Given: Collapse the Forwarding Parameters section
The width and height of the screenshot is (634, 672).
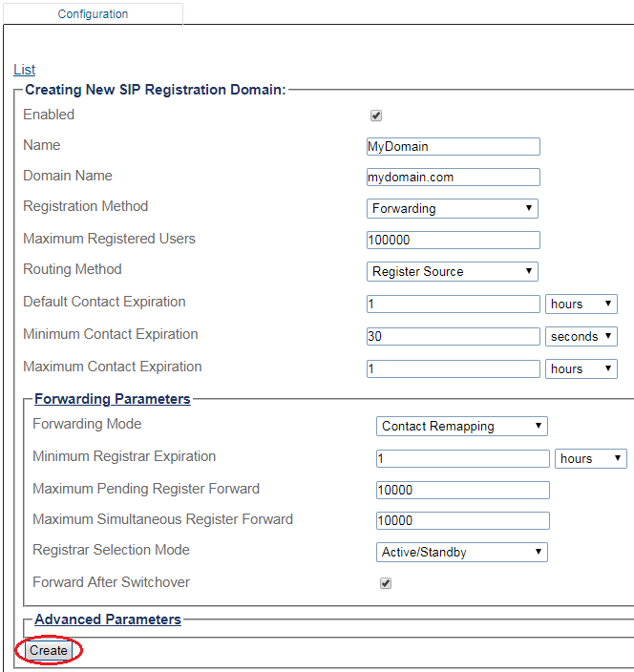Looking at the screenshot, I should pyautogui.click(x=113, y=399).
